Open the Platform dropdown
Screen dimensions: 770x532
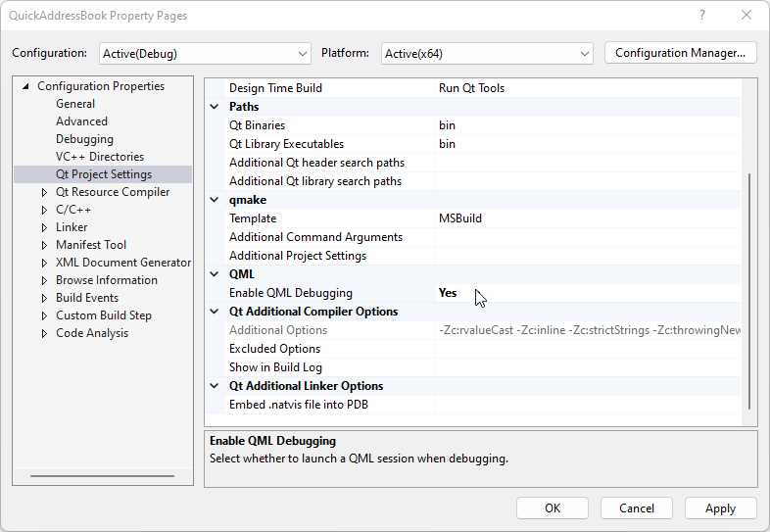[x=487, y=54]
